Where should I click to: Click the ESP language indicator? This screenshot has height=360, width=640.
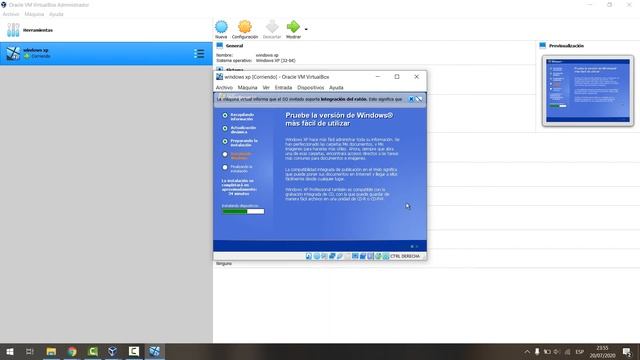pos(579,351)
